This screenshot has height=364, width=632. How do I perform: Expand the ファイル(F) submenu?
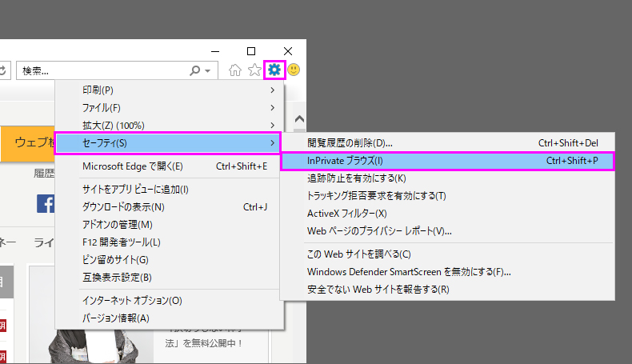[x=168, y=108]
